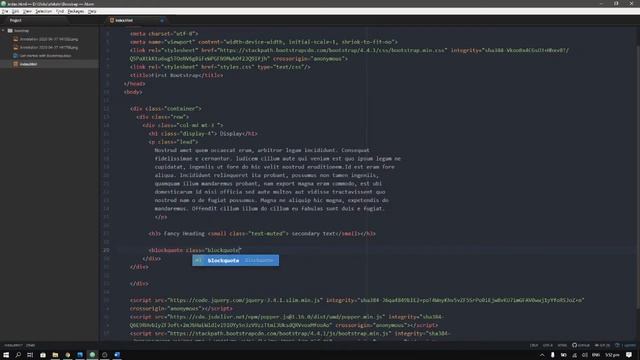Click the microphone tray icon
This screenshot has width=640, height=360.
click(553, 356)
